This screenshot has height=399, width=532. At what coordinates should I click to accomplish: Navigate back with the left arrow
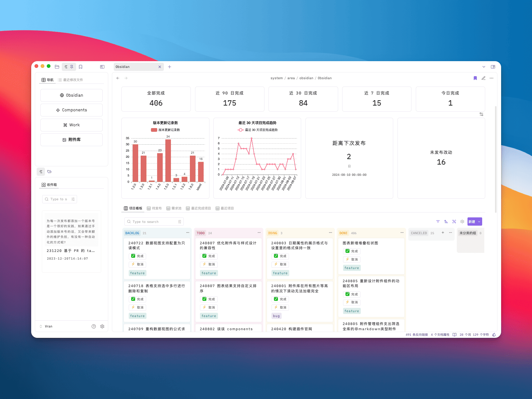(118, 78)
